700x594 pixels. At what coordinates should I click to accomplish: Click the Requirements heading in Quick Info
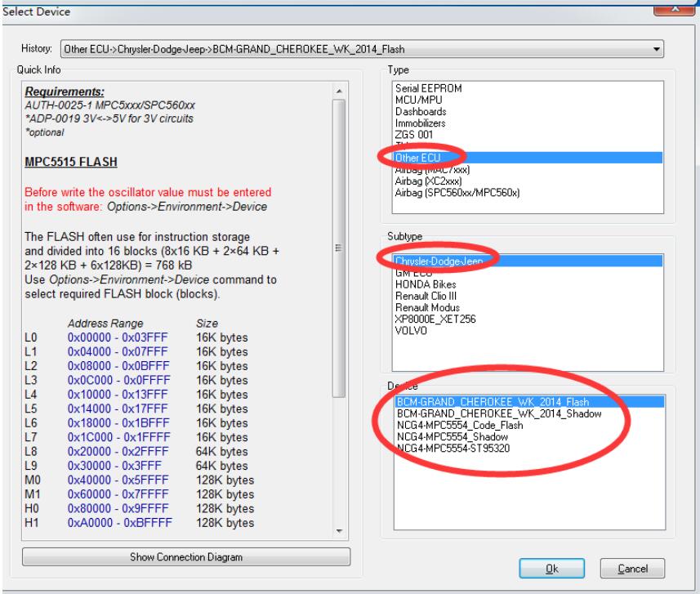click(x=65, y=92)
